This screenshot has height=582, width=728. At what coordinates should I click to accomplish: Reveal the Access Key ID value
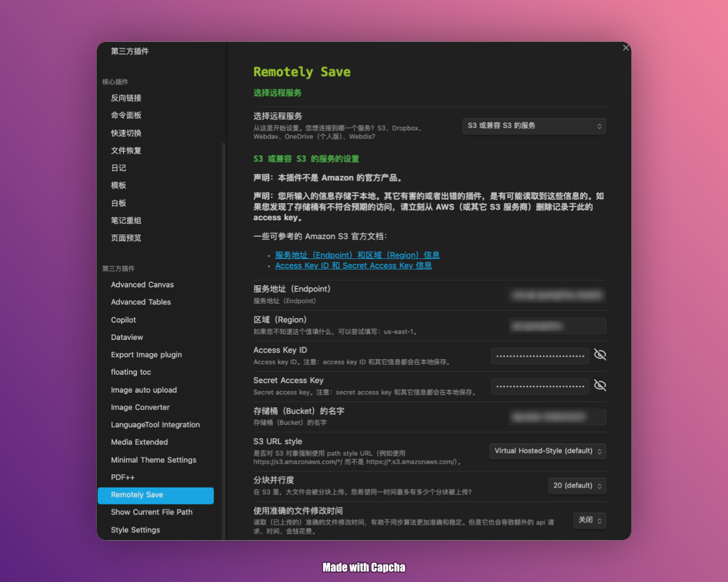(600, 354)
